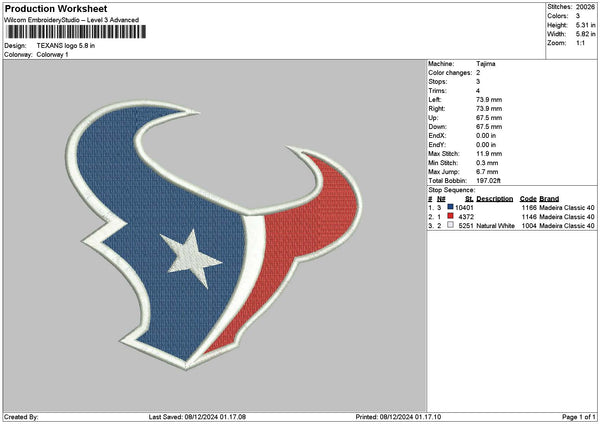Click the Right value '73.9 mm'
This screenshot has height=424, width=600.
pos(489,109)
